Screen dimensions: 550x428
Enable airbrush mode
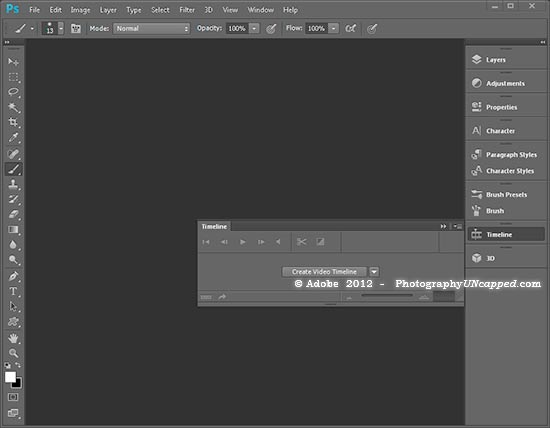350,28
